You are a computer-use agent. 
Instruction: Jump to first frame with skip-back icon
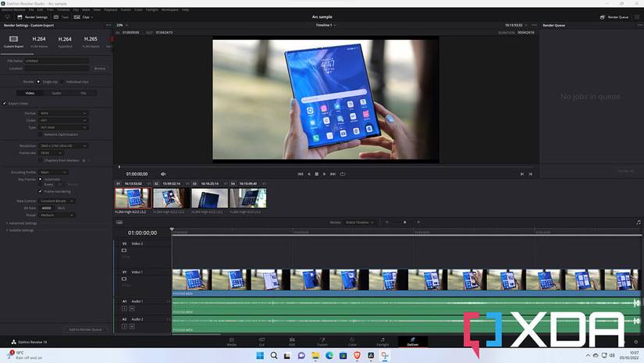pyautogui.click(x=301, y=174)
